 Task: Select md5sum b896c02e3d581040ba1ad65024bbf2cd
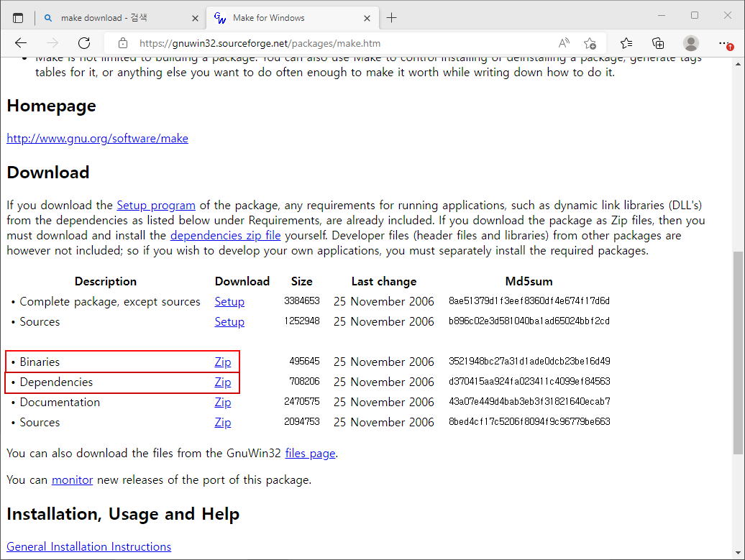coord(529,321)
